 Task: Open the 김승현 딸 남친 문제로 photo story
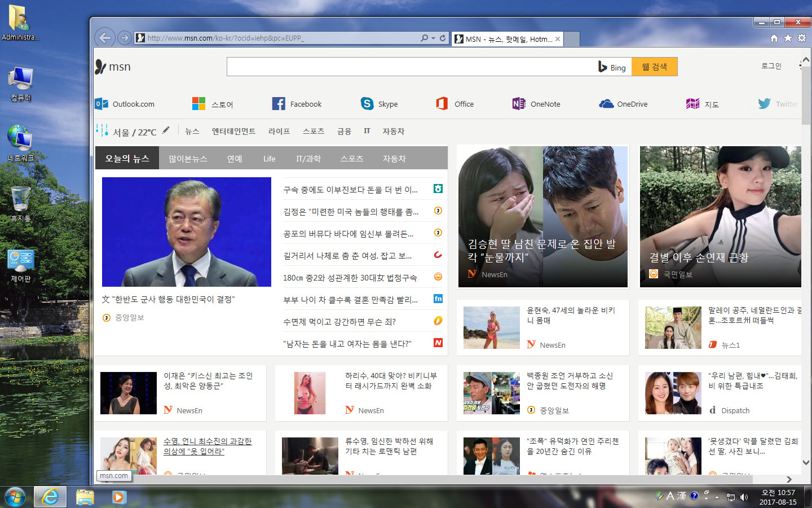coord(542,217)
